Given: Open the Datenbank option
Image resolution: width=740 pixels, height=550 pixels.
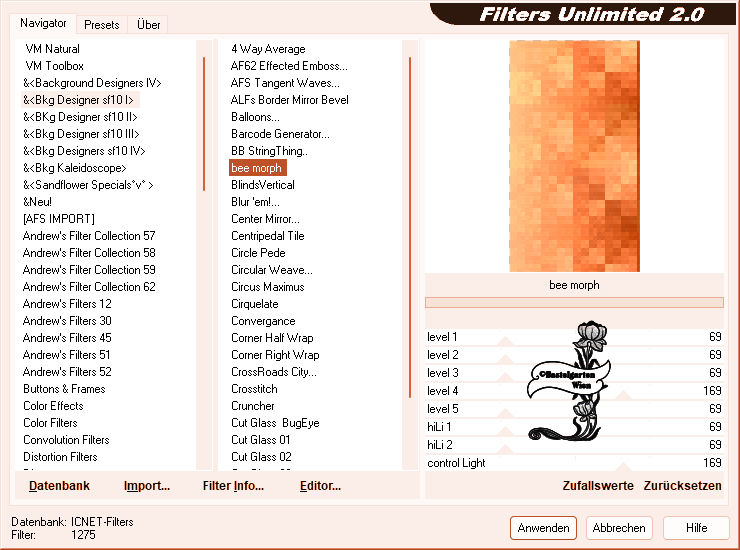Looking at the screenshot, I should tap(59, 486).
